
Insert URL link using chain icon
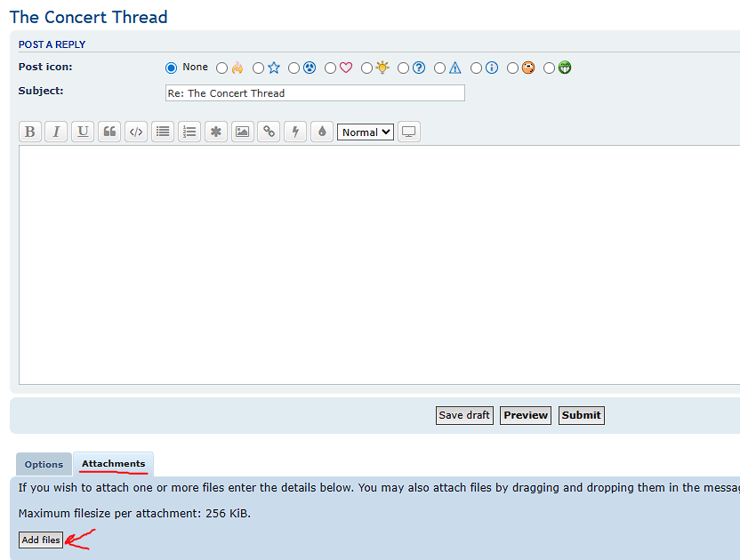(x=269, y=132)
